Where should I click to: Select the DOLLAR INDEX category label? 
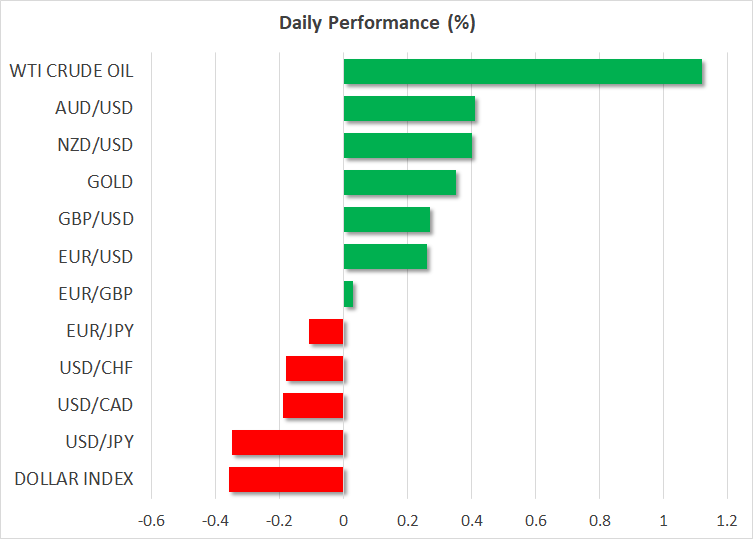tap(74, 479)
